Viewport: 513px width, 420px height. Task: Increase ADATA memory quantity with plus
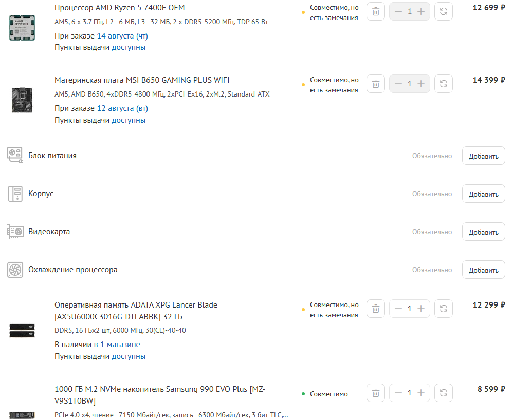coord(421,309)
